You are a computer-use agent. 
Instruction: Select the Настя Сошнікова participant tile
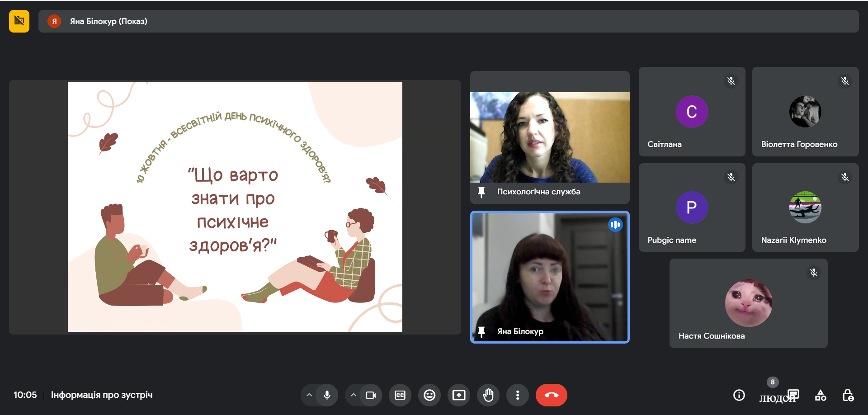point(748,303)
